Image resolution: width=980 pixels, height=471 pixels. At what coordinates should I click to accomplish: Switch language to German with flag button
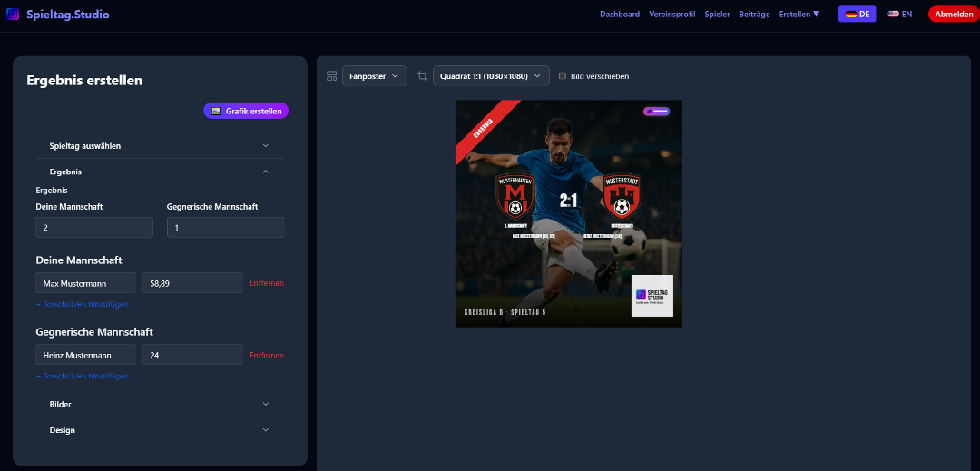click(x=857, y=14)
